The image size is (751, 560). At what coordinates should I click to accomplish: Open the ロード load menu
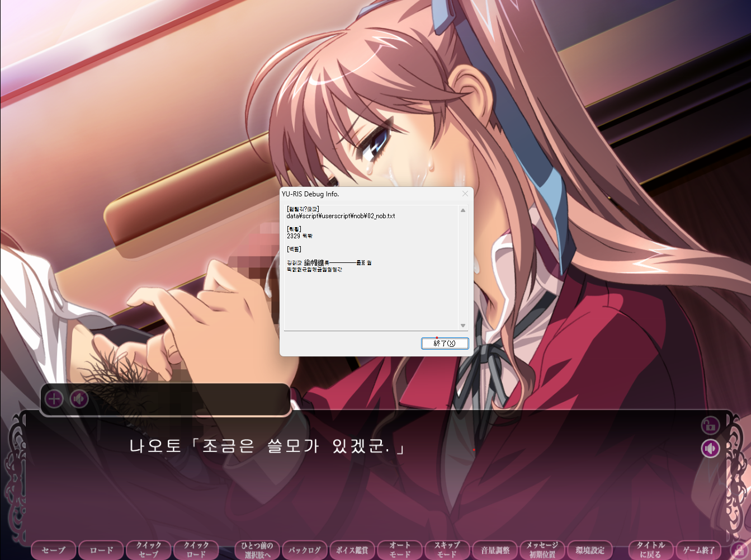pos(101,550)
